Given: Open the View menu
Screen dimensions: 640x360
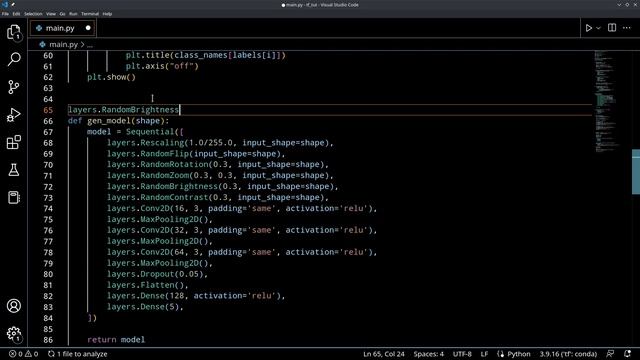Looking at the screenshot, I should coord(51,14).
